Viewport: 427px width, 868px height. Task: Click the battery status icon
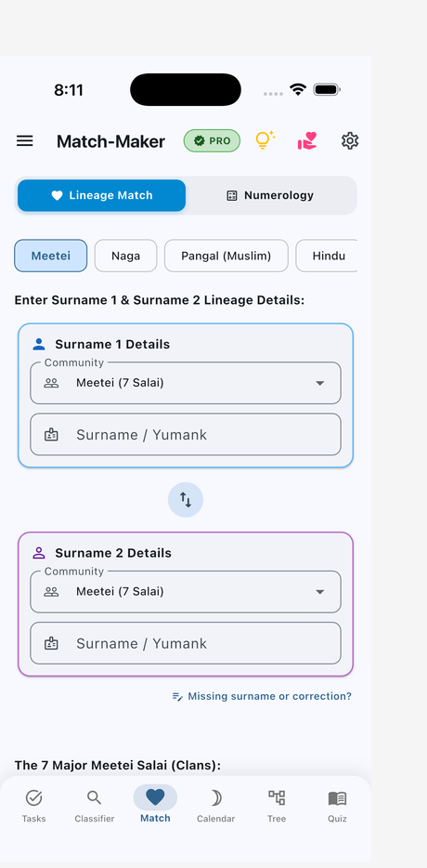click(327, 89)
